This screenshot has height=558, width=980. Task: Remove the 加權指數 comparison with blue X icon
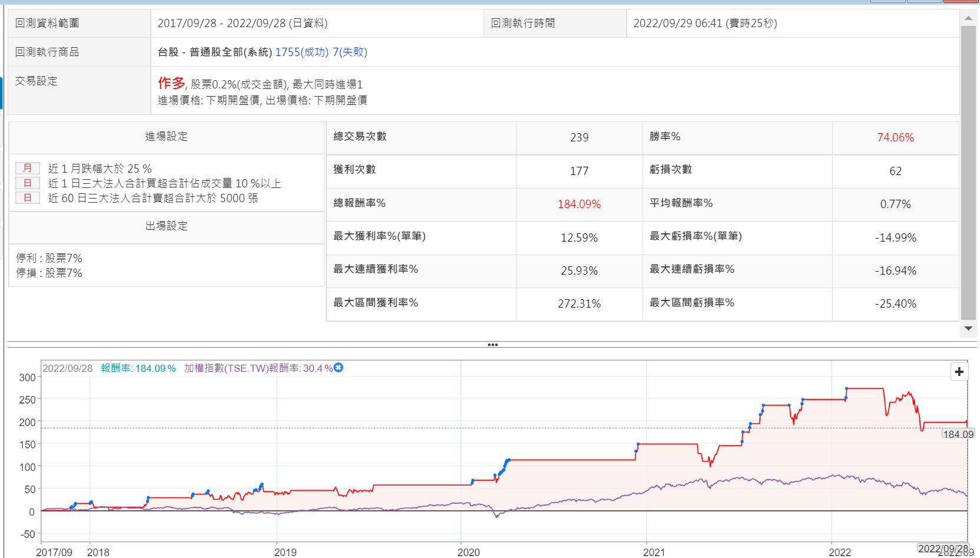point(338,368)
